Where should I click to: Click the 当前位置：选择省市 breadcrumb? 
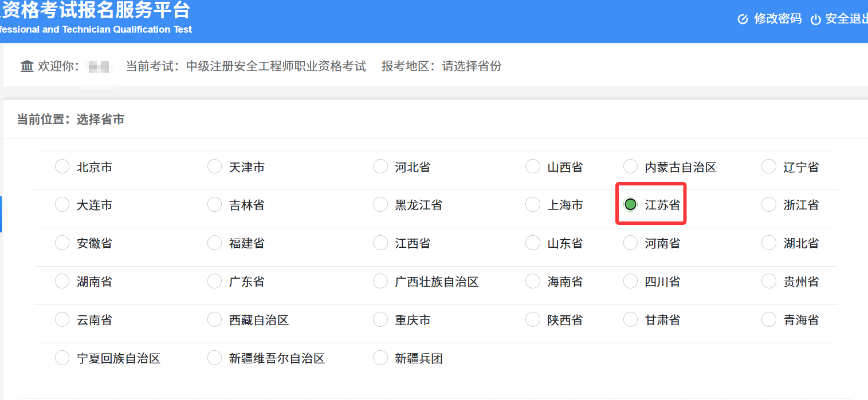(x=70, y=119)
